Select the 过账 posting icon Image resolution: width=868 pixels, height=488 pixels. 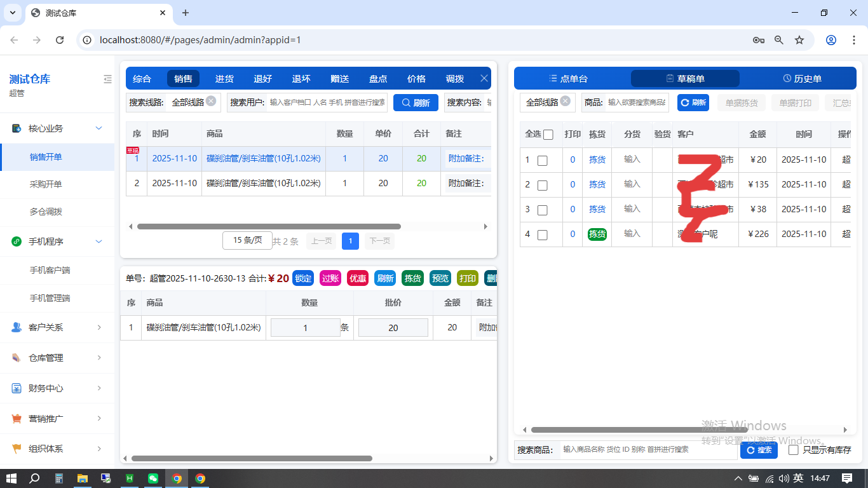coord(330,278)
